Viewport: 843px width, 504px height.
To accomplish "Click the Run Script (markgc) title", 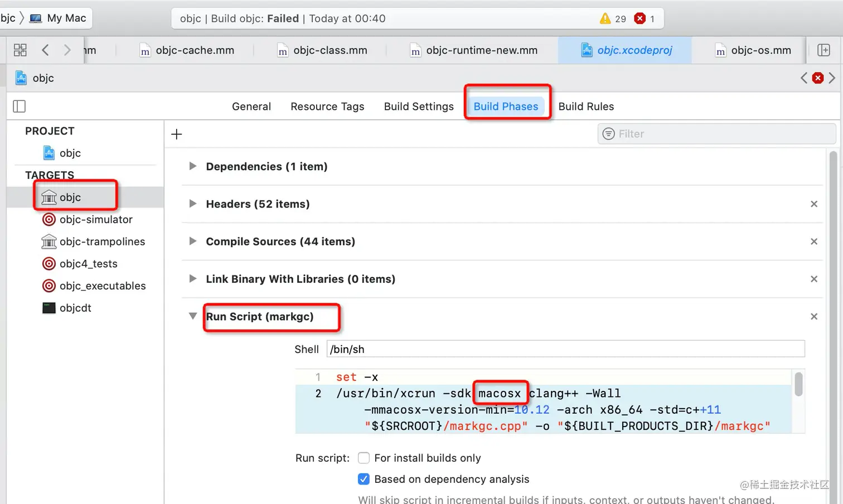I will tap(260, 317).
